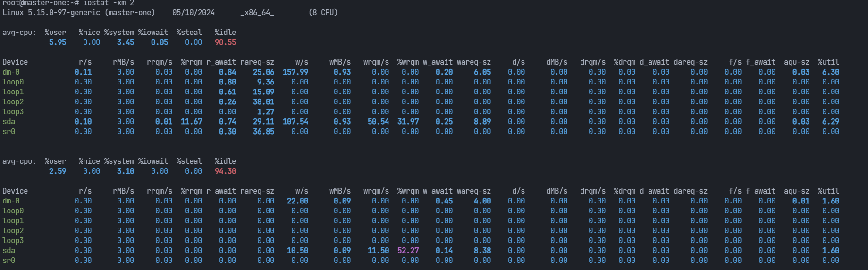Click the dm-0 r/s value 0.11

(83, 72)
